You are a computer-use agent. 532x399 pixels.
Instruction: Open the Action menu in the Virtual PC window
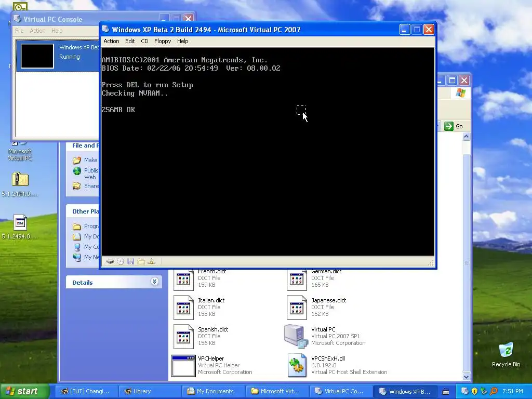pos(111,41)
